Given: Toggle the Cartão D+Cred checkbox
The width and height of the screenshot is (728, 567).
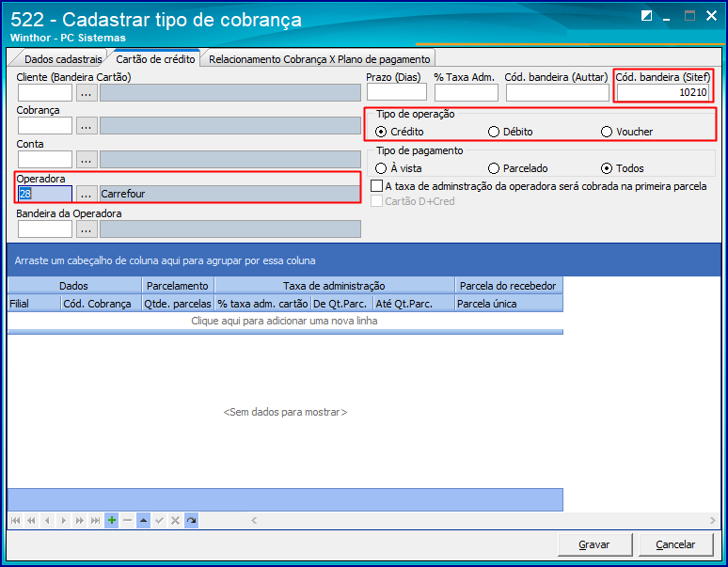Looking at the screenshot, I should coord(376,201).
